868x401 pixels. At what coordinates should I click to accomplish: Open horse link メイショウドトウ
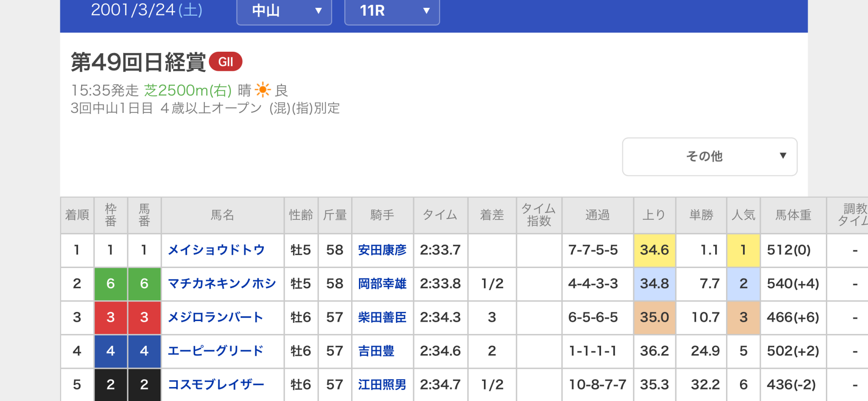[216, 250]
